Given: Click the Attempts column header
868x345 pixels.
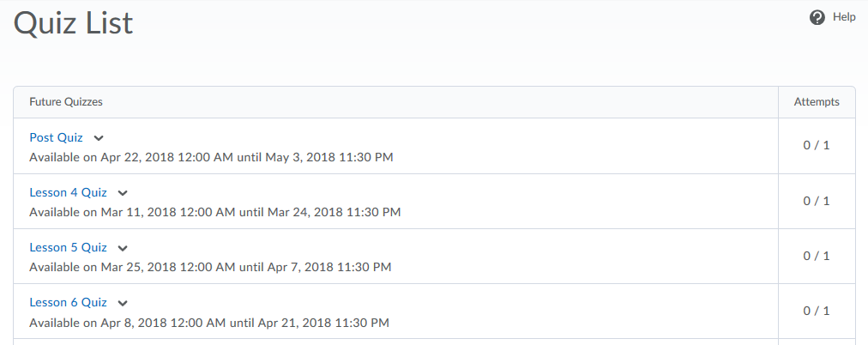Looking at the screenshot, I should (817, 102).
